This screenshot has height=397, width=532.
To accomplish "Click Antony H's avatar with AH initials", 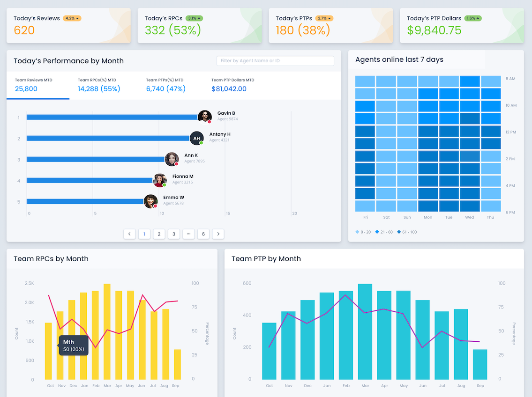I will point(197,138).
